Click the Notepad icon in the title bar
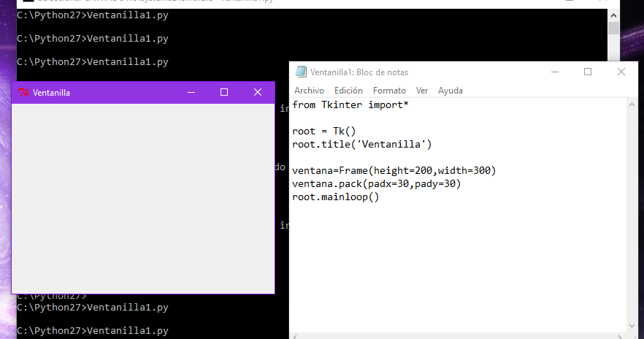The image size is (644, 339). (x=301, y=72)
